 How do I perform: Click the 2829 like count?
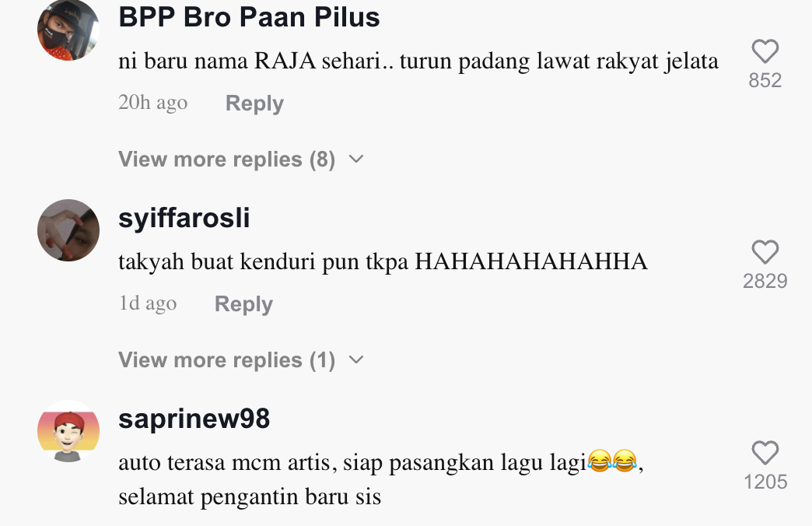[765, 281]
